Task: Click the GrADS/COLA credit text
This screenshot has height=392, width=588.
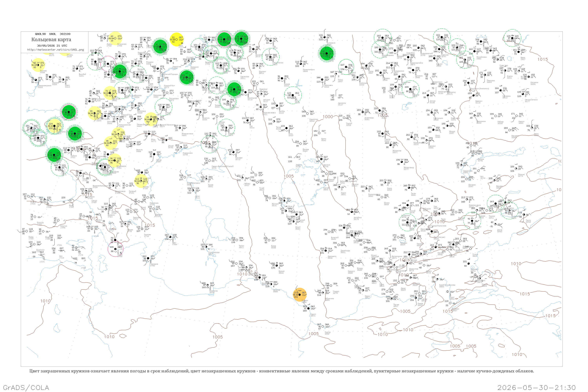Action: pyautogui.click(x=26, y=387)
